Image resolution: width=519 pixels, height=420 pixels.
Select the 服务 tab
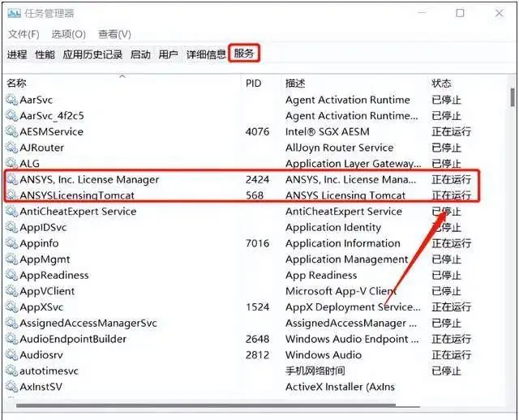point(244,54)
